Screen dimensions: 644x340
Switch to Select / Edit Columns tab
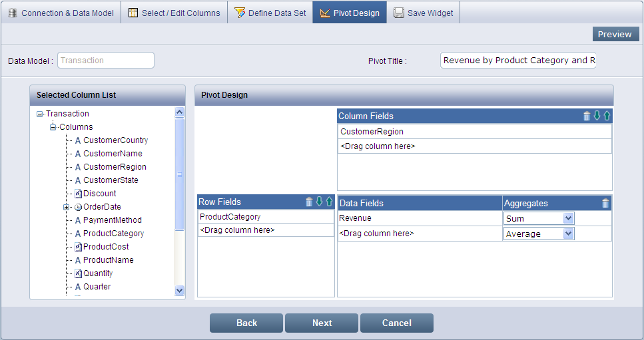click(174, 13)
